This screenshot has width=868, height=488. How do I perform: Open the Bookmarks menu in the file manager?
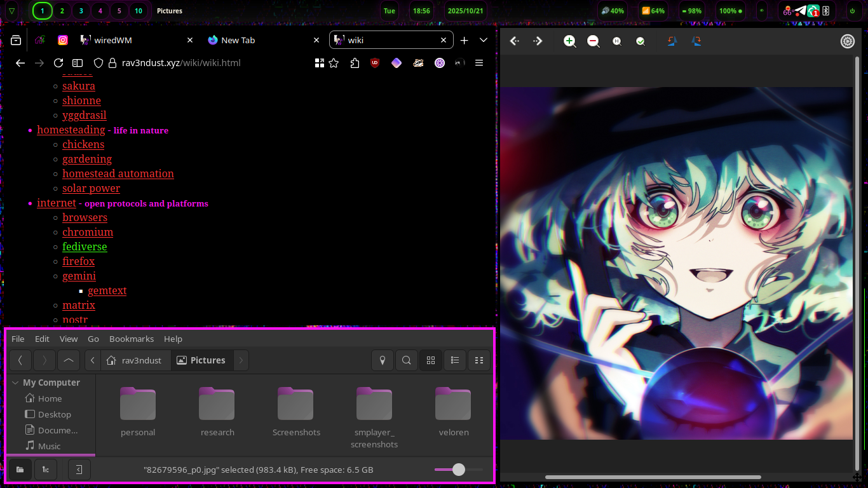click(x=132, y=339)
